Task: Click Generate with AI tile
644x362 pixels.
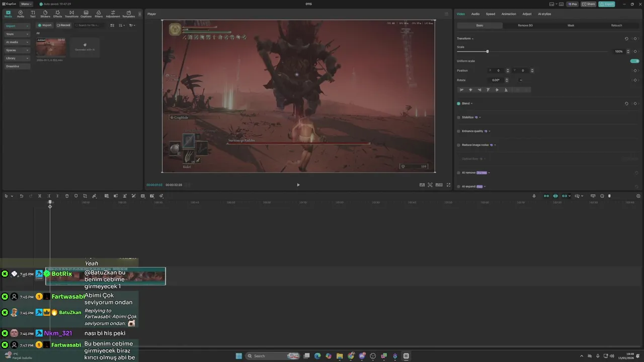Action: point(85,47)
